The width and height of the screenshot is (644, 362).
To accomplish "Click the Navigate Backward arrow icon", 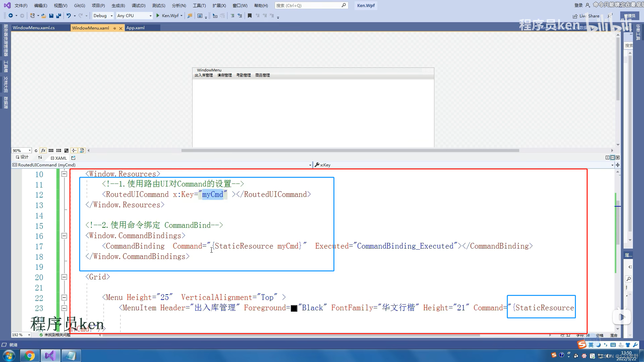I will tap(11, 16).
